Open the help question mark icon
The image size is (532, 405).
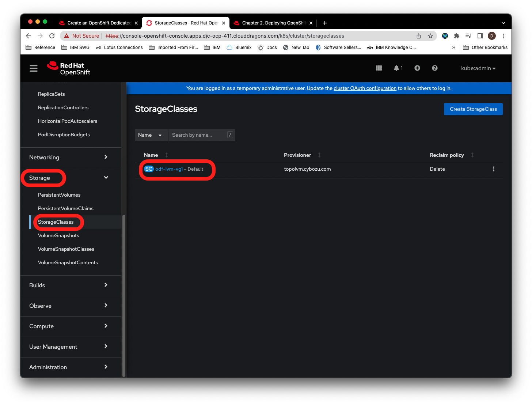pyautogui.click(x=435, y=68)
